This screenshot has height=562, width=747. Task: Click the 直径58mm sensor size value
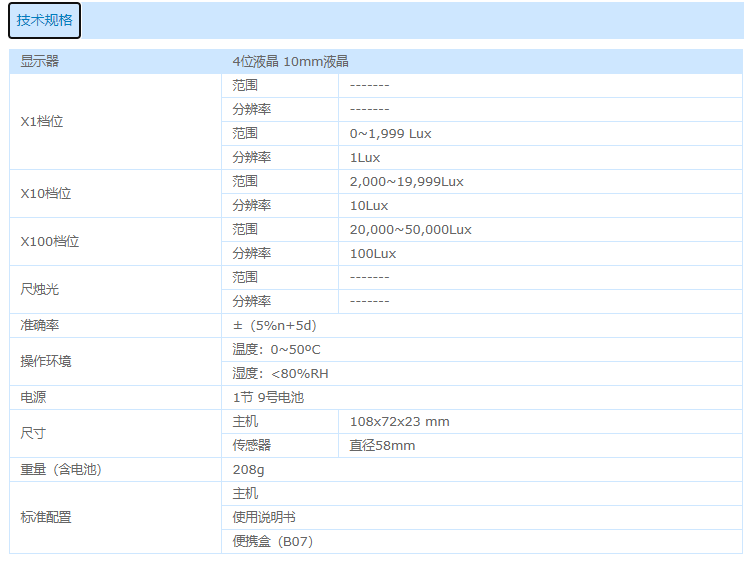coord(382,445)
